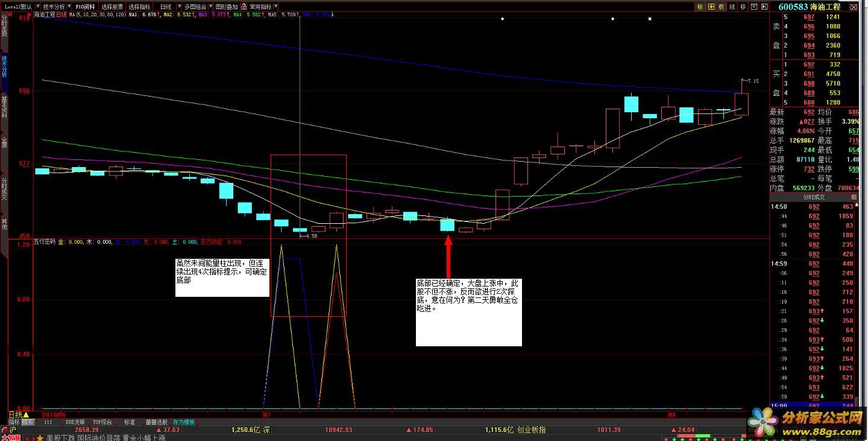Click the 五行密码 indicator name label
The width and height of the screenshot is (868, 441).
[x=44, y=242]
